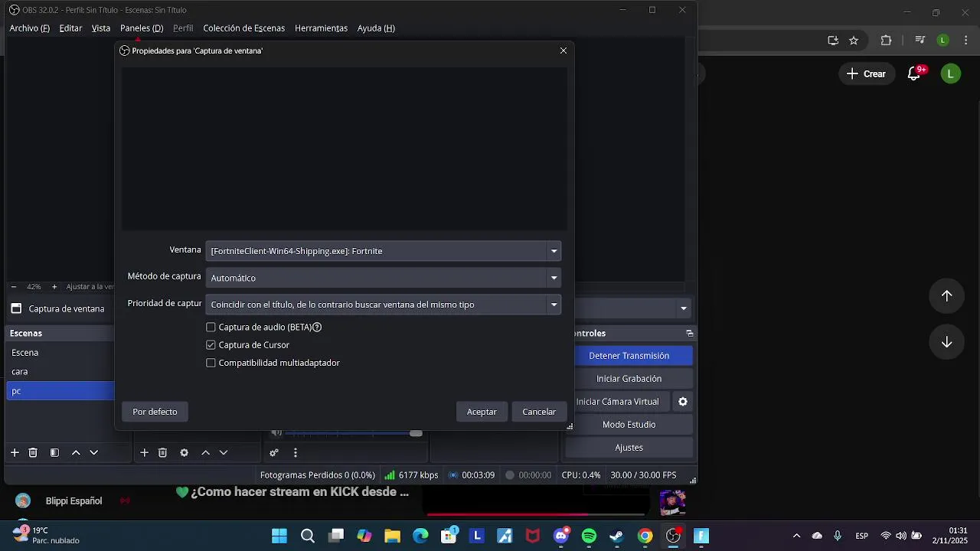
Task: Open Microsoft Edge from the taskbar
Action: pos(420,536)
